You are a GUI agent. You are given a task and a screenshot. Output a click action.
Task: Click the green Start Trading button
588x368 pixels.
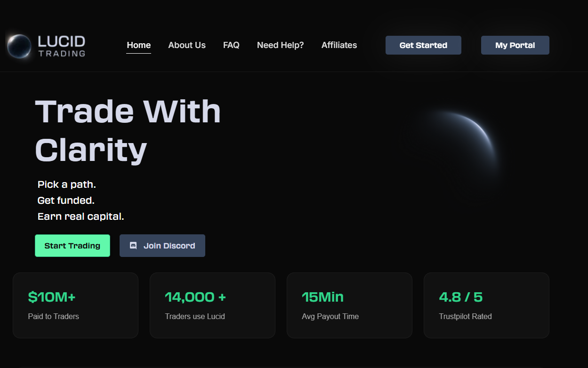[x=72, y=246]
